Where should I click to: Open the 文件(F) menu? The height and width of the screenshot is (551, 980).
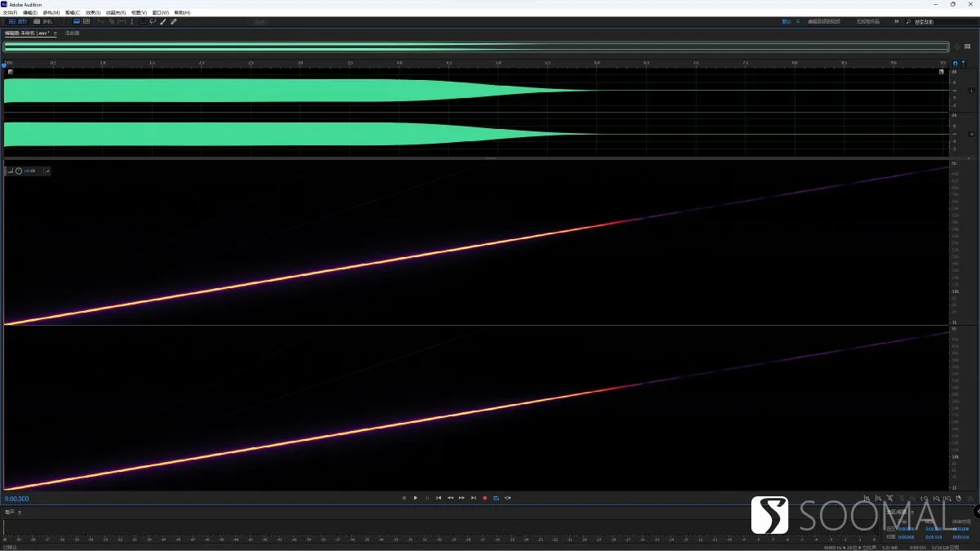click(10, 12)
